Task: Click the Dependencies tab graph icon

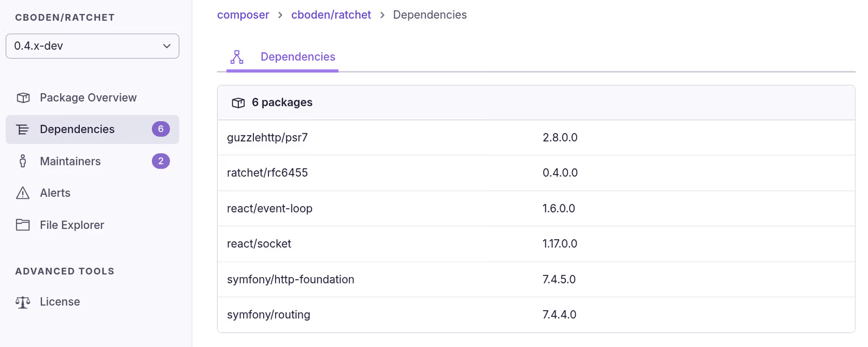Action: pos(237,57)
